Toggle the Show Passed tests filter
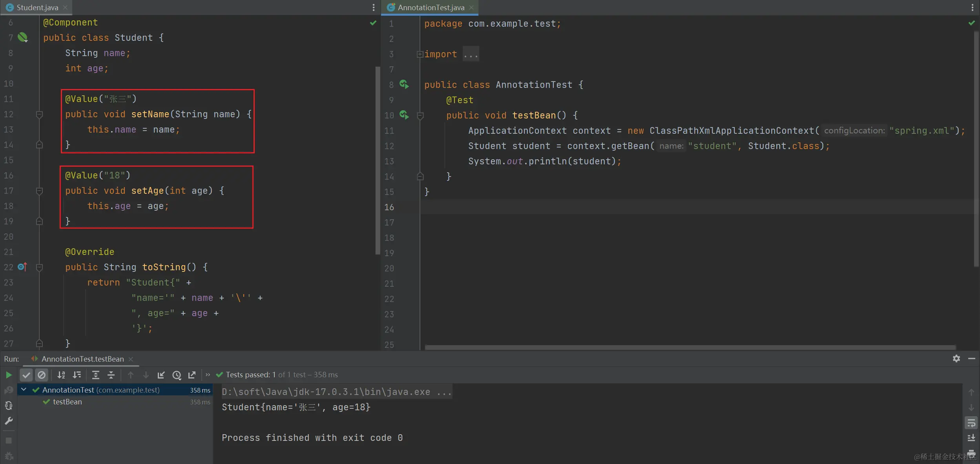This screenshot has height=464, width=980. 26,375
